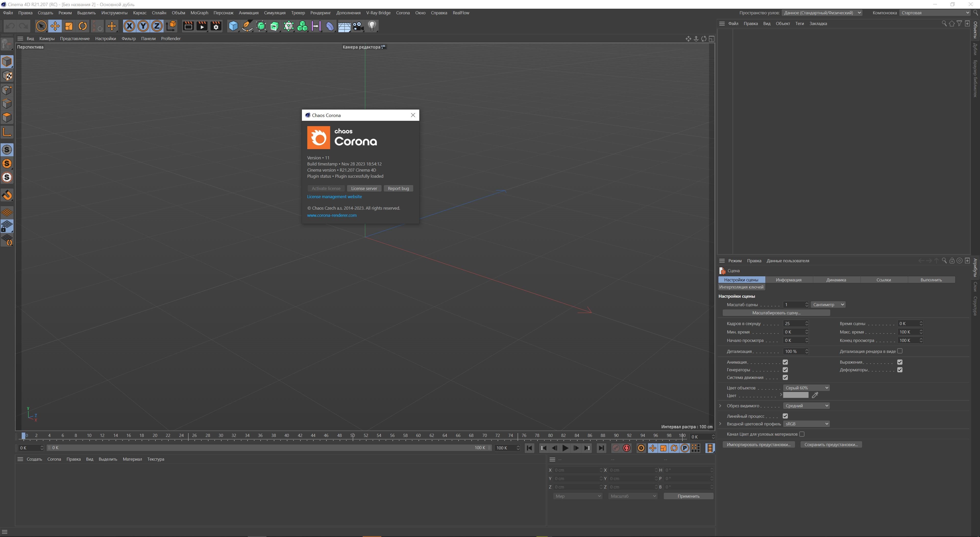Toggle X axis lock icon
Screen dimensions: 980x537
[129, 26]
